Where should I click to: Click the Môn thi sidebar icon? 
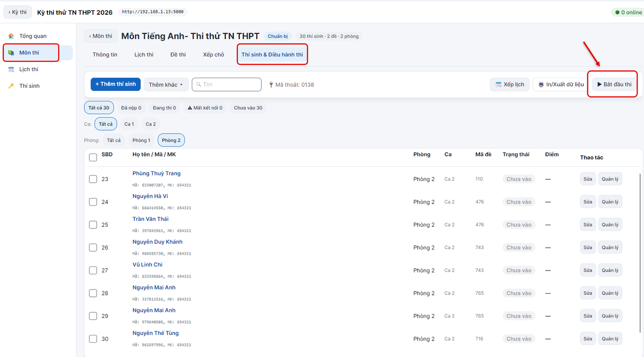tap(11, 53)
